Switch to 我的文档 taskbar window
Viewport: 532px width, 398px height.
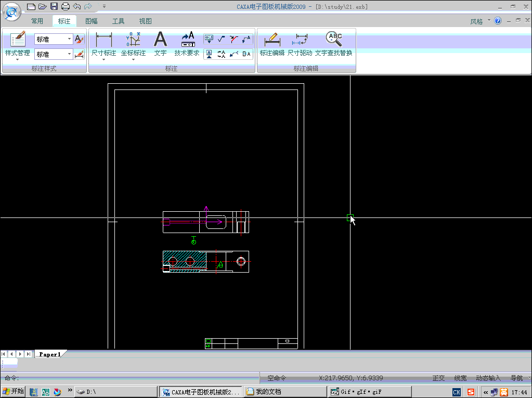(285, 392)
